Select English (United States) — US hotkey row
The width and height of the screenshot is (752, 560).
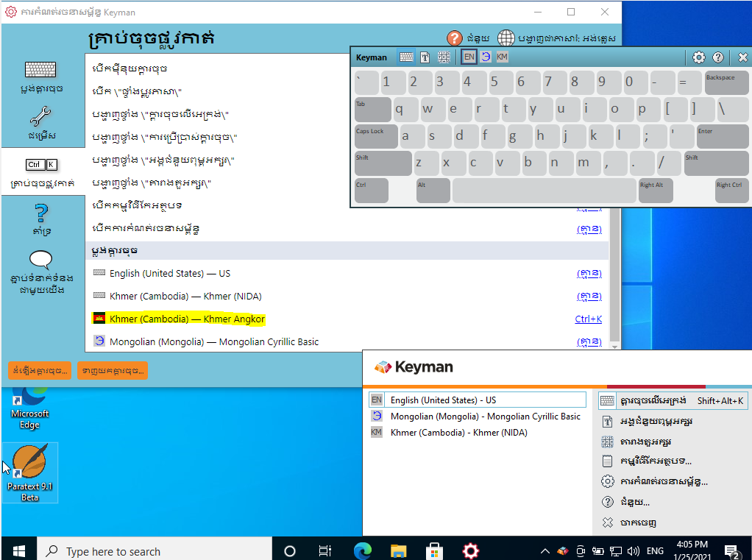[347, 273]
